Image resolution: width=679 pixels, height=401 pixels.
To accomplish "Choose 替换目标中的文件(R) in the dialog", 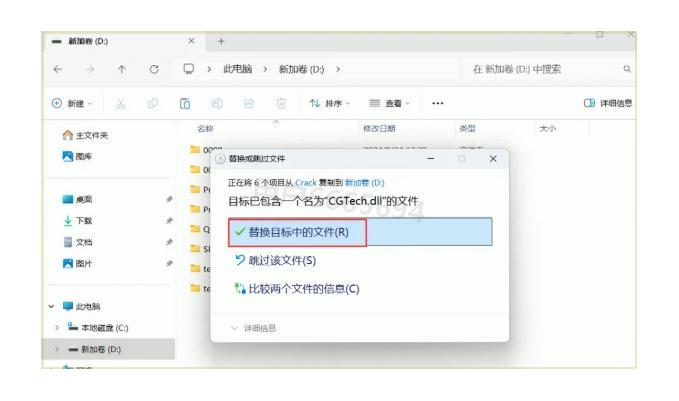I will pos(360,232).
